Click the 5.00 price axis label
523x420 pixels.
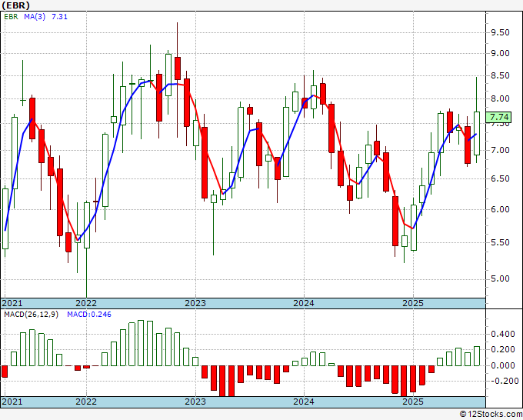point(500,279)
